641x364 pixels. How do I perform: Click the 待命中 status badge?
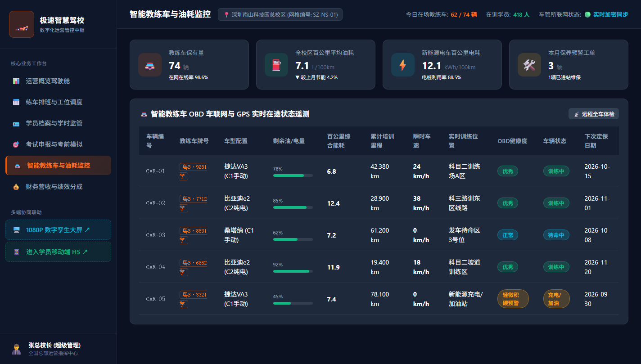tap(556, 235)
